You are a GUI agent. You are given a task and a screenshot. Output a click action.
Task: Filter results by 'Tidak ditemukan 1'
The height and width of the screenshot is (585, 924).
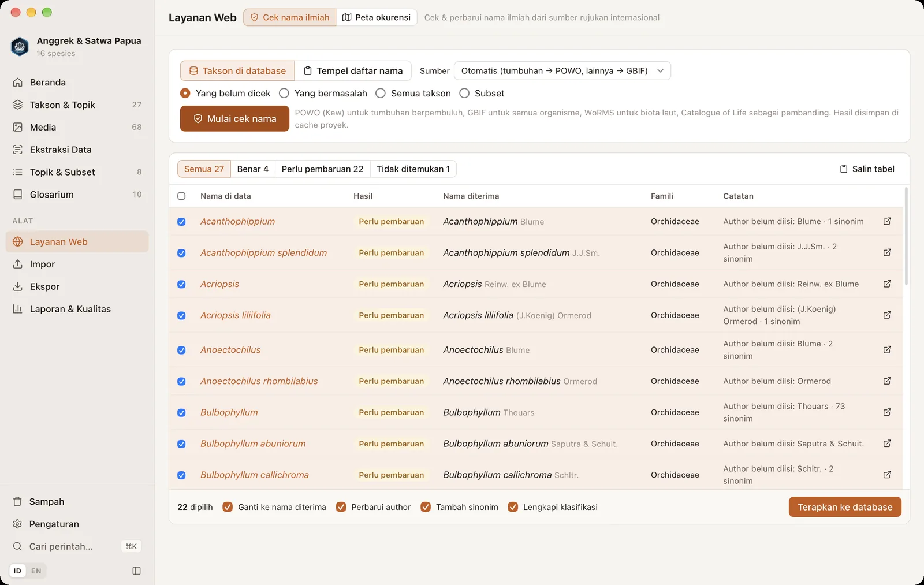[413, 169]
